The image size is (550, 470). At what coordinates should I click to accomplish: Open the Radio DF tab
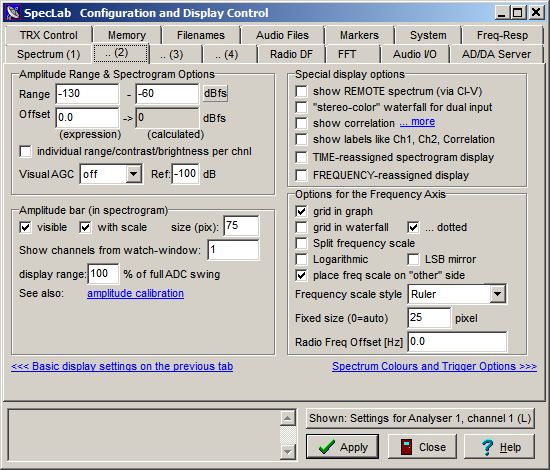(291, 54)
